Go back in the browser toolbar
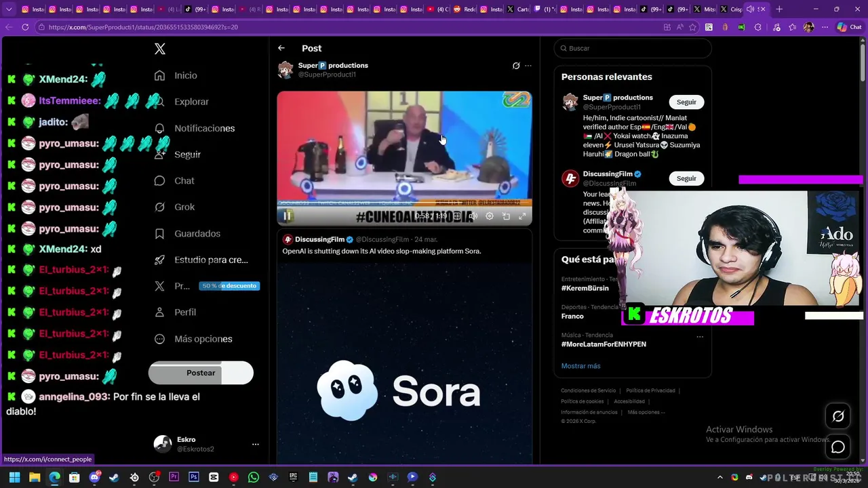Image resolution: width=868 pixels, height=488 pixels. (x=8, y=27)
